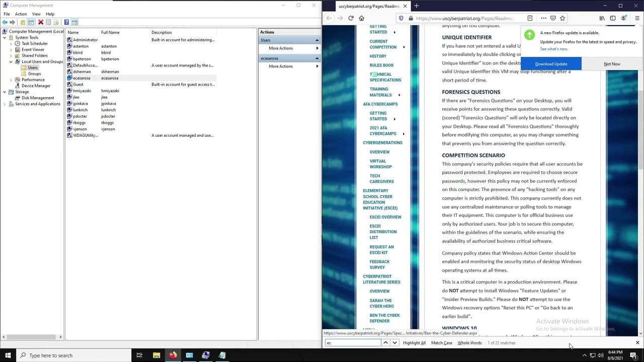
Task: Open the View menu
Action: tap(36, 14)
